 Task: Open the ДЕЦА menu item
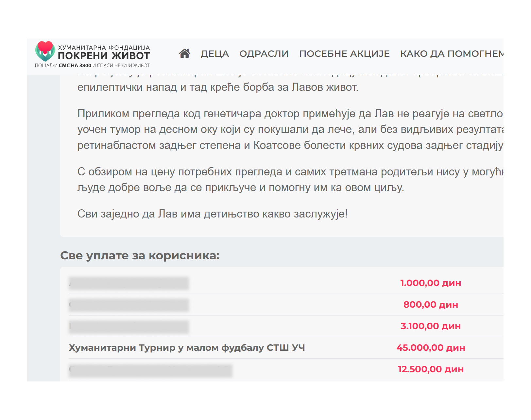214,54
